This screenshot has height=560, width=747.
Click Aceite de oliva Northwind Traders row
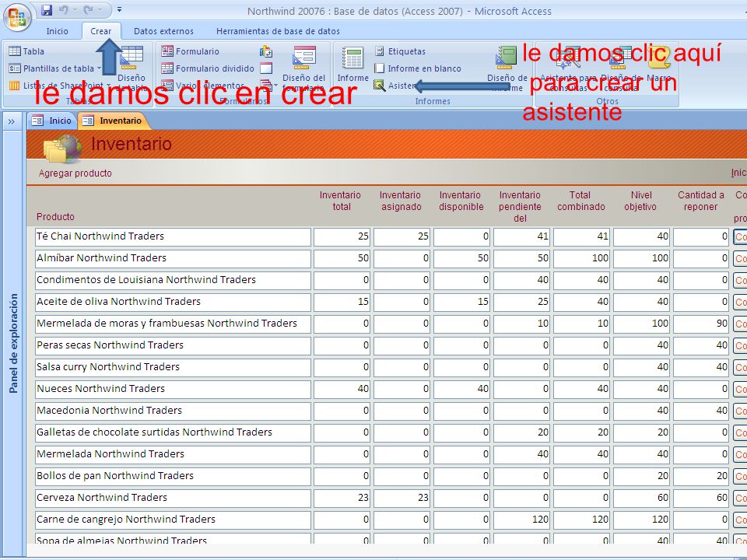click(x=173, y=302)
